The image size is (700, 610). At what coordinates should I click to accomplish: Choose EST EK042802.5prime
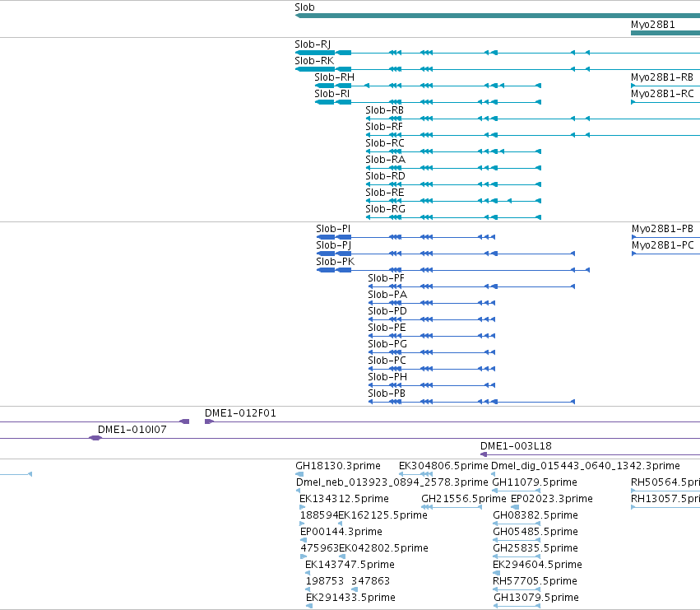tap(384, 549)
